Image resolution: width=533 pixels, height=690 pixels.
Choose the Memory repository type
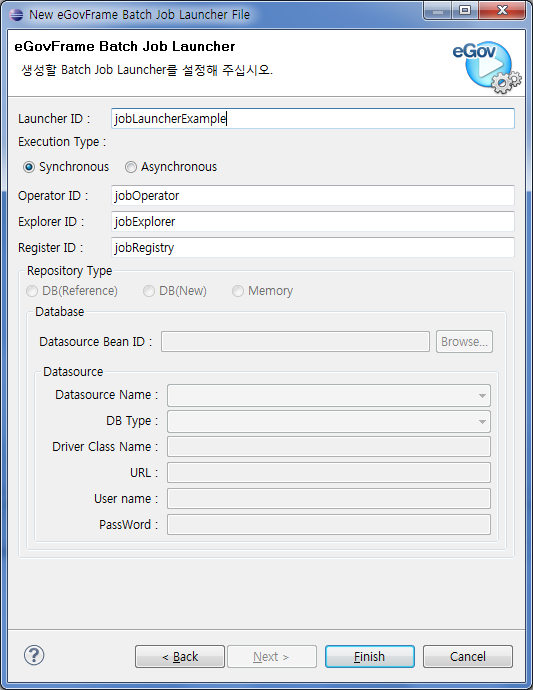point(263,291)
